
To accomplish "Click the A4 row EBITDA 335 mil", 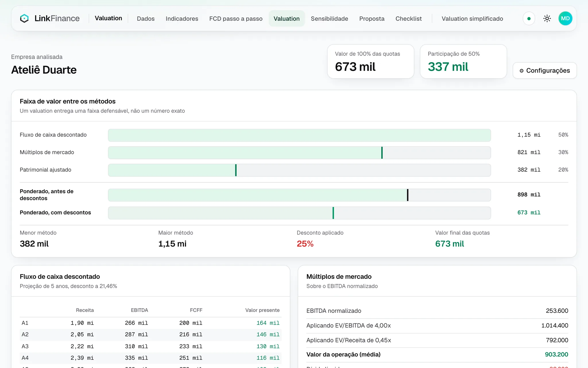I will pos(136,358).
